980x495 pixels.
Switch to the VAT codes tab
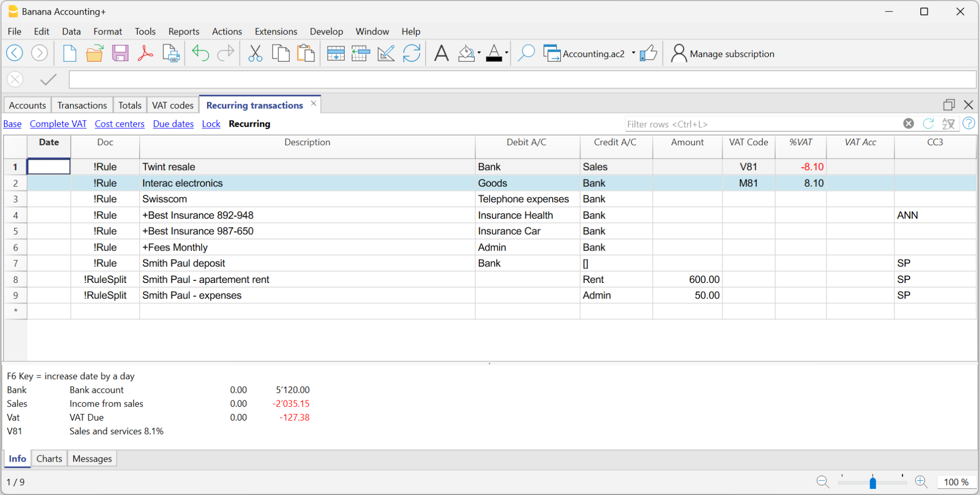173,105
